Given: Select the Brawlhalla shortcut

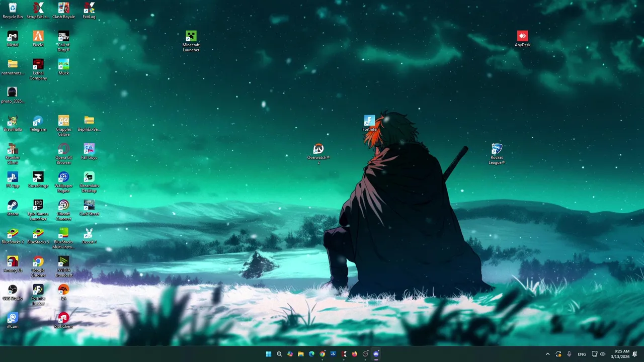Looking at the screenshot, I should pyautogui.click(x=13, y=123).
